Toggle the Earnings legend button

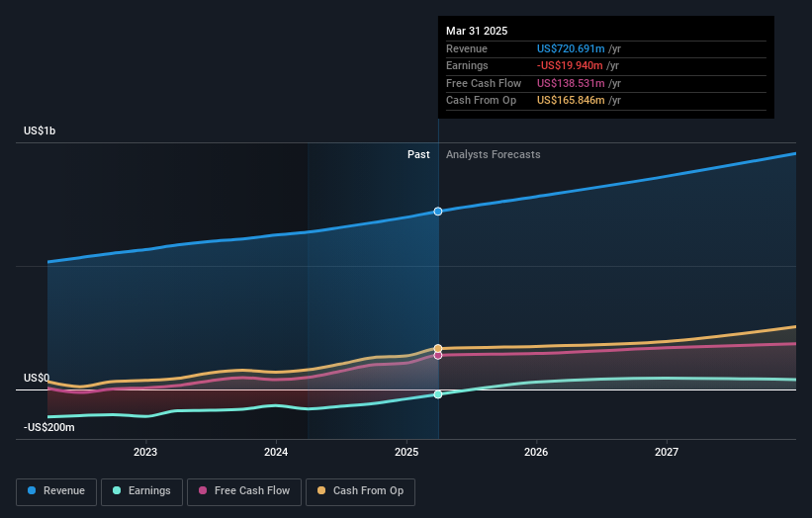coord(141,491)
